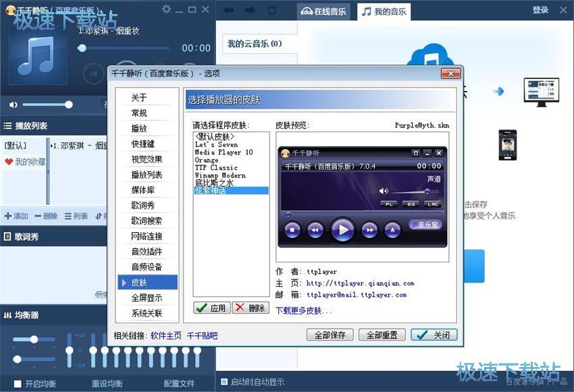Enable the 开启均衡 checkbox

(x=17, y=384)
